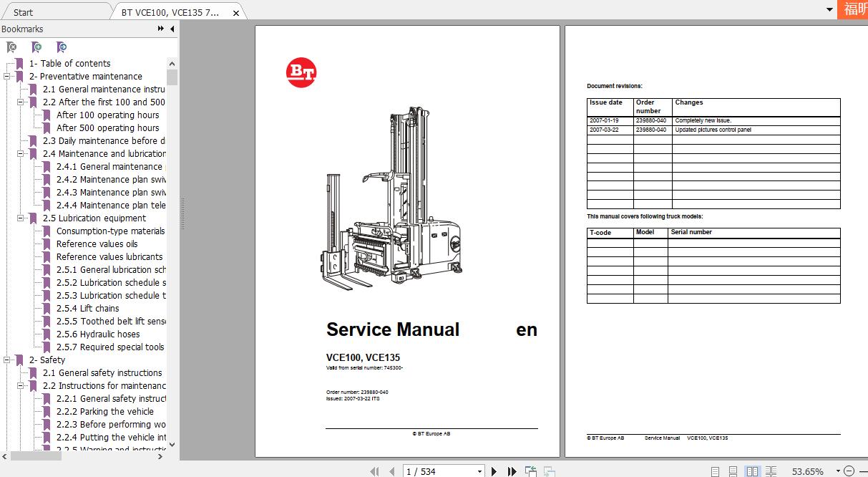
Task: Select the go-to-bookmark arrow icon
Action: click(62, 47)
